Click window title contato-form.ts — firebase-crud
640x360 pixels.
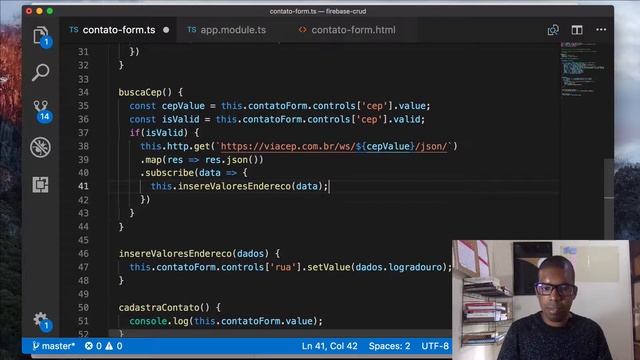(318, 11)
